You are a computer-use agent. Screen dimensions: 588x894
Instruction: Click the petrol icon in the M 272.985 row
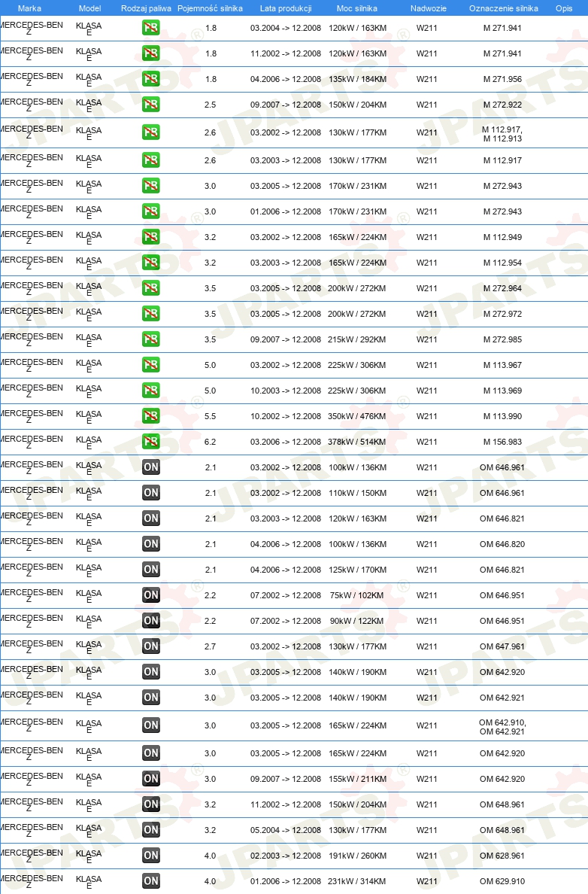[x=151, y=339]
